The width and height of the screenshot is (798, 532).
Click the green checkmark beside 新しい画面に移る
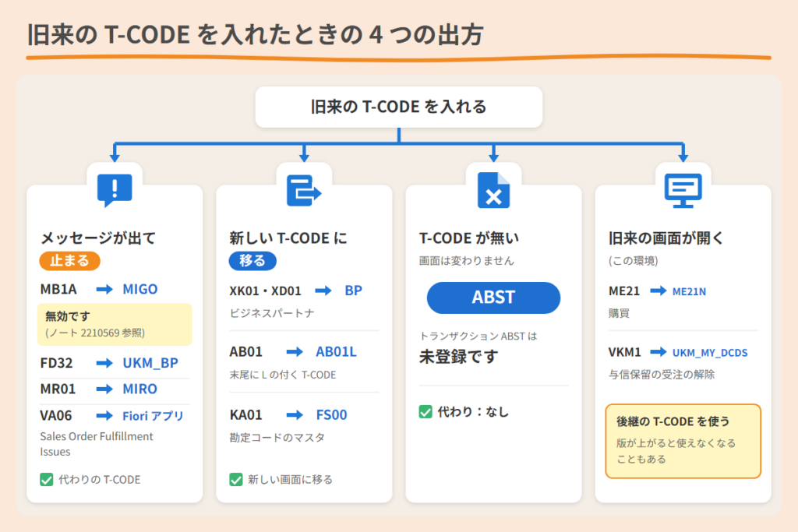click(236, 480)
